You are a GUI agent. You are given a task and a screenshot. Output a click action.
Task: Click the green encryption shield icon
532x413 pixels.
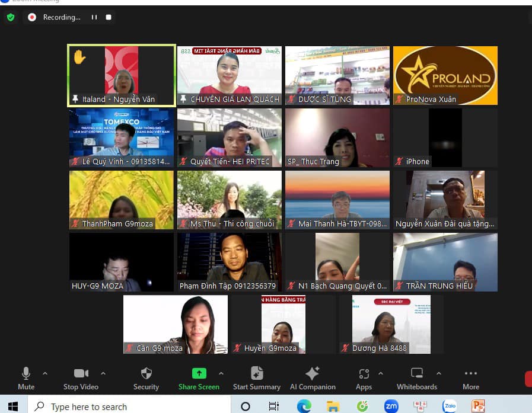(11, 17)
